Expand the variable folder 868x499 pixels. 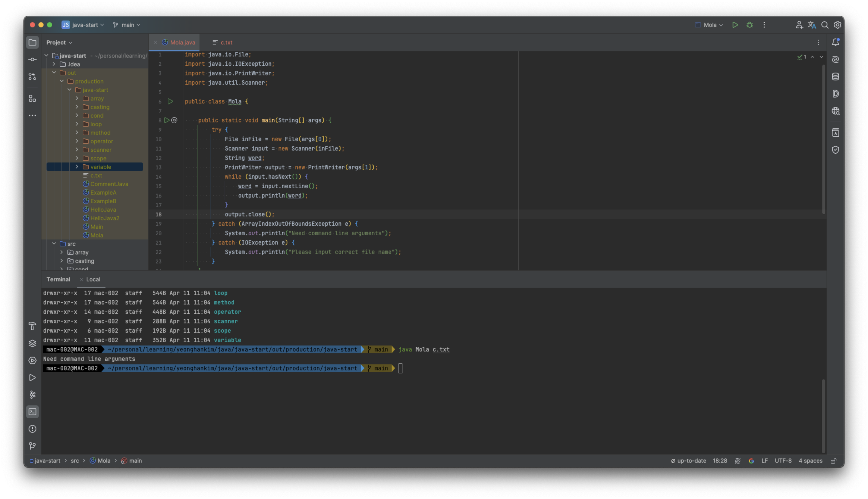77,167
